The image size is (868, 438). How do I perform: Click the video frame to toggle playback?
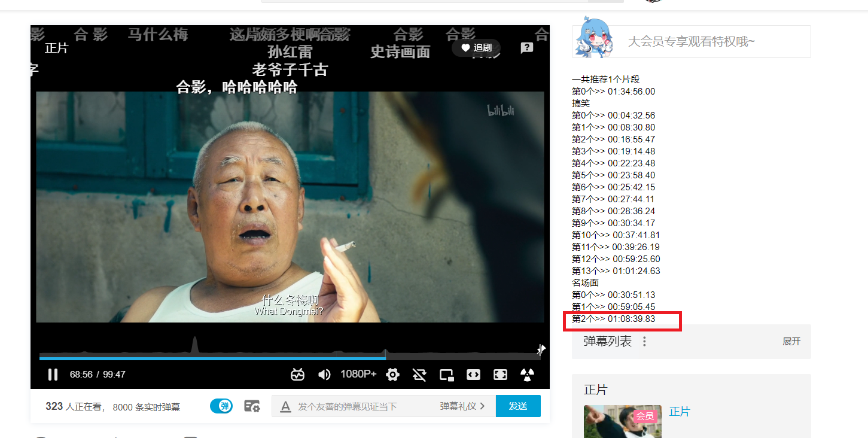290,206
